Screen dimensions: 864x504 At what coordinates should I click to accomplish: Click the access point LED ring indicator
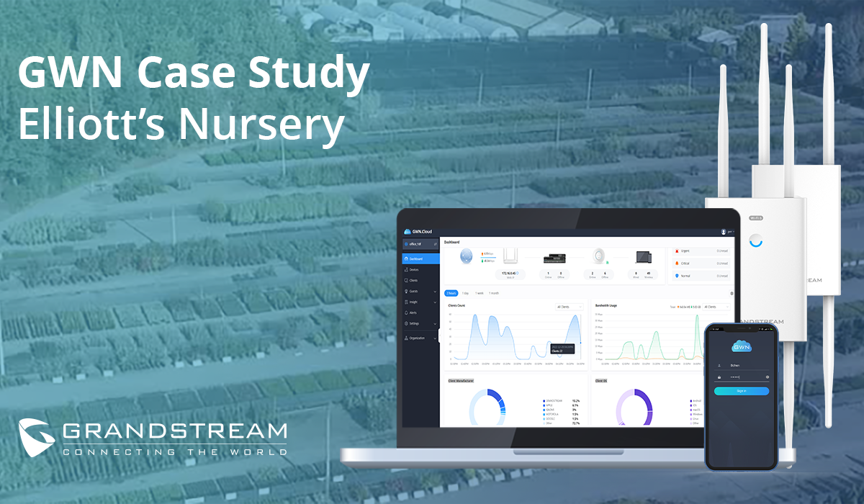756,241
